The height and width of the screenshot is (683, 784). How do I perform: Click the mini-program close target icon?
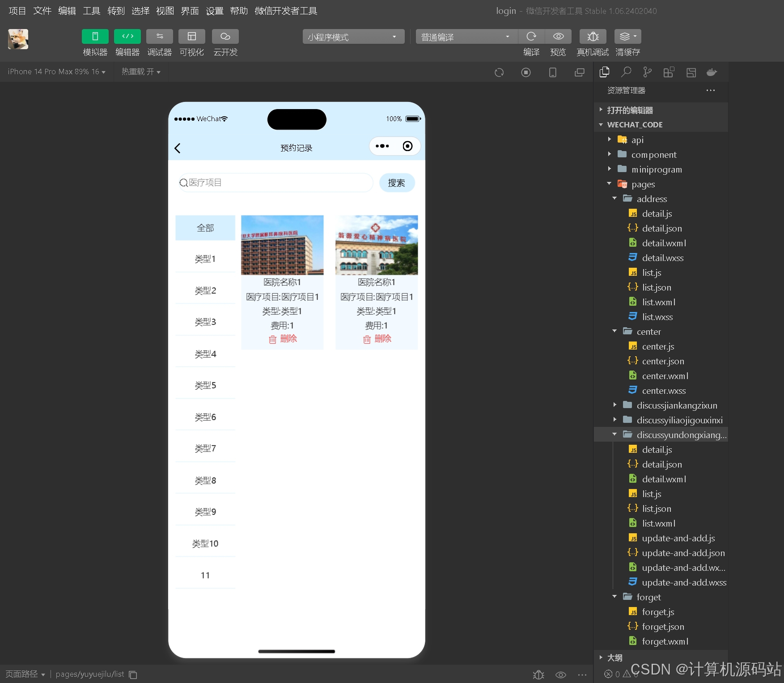pyautogui.click(x=408, y=146)
